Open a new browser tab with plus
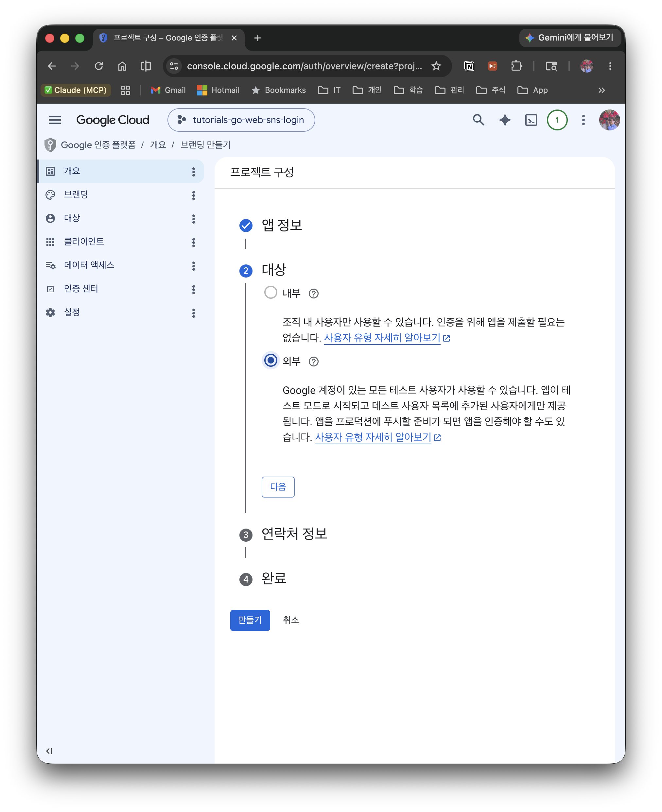The image size is (662, 812). pyautogui.click(x=257, y=38)
